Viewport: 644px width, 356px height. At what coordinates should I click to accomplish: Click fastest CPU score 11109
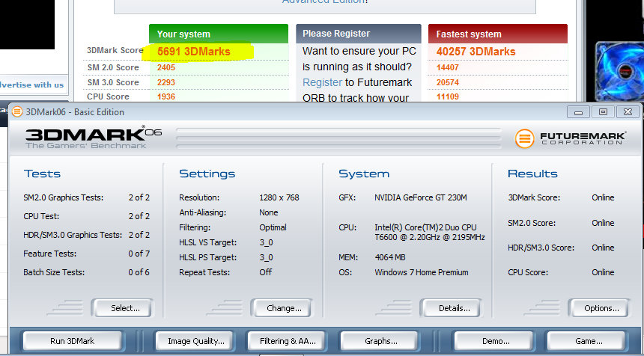(x=447, y=96)
